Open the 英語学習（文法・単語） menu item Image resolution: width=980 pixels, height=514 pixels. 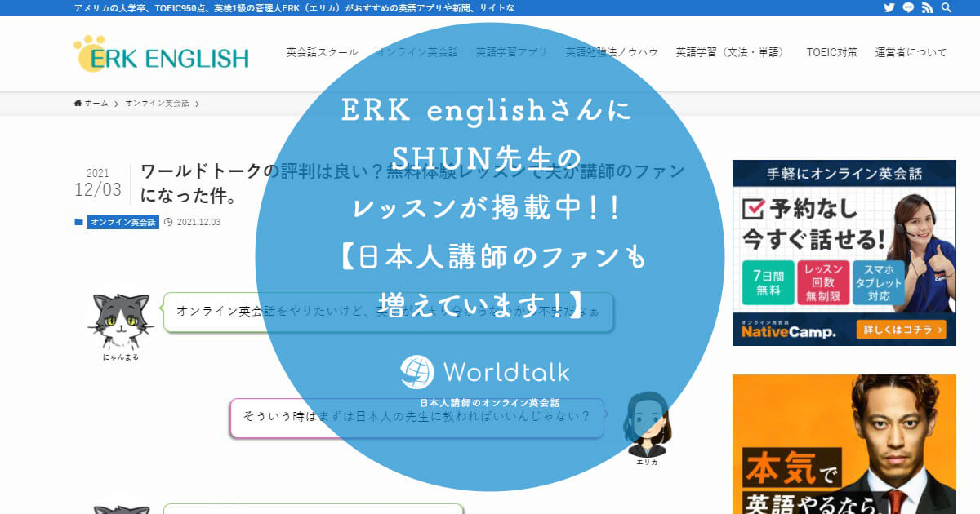(732, 52)
